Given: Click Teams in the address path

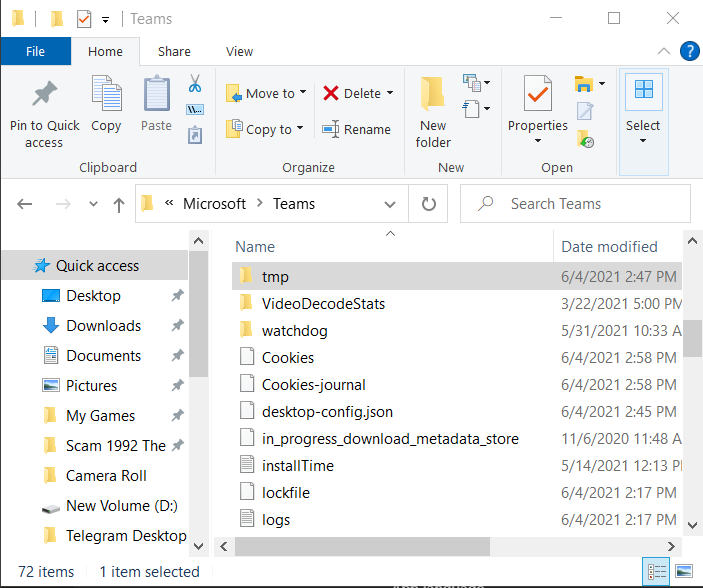Looking at the screenshot, I should (294, 204).
